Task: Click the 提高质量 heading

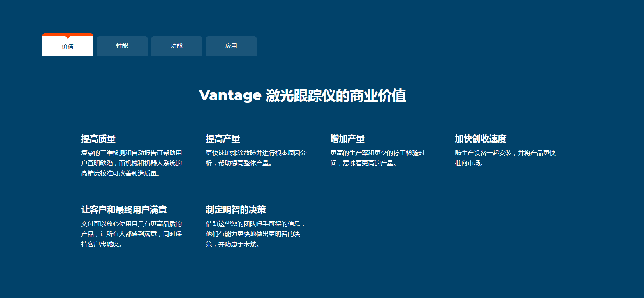Action: (x=98, y=139)
